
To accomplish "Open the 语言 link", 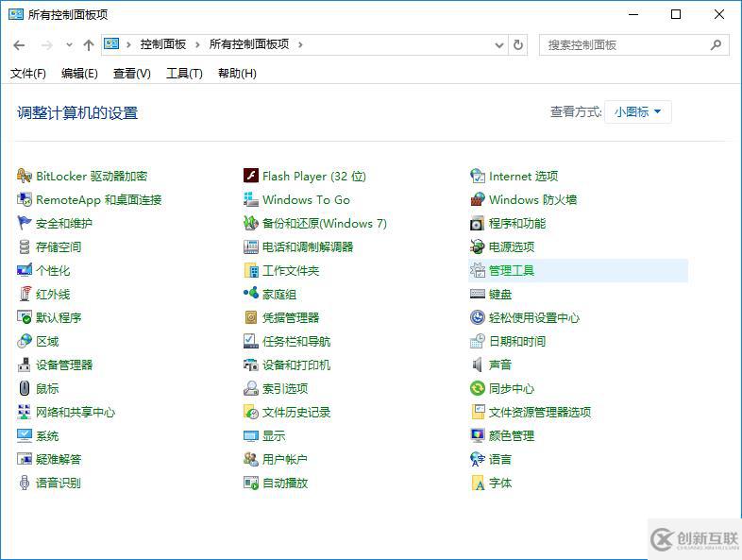I will [500, 460].
